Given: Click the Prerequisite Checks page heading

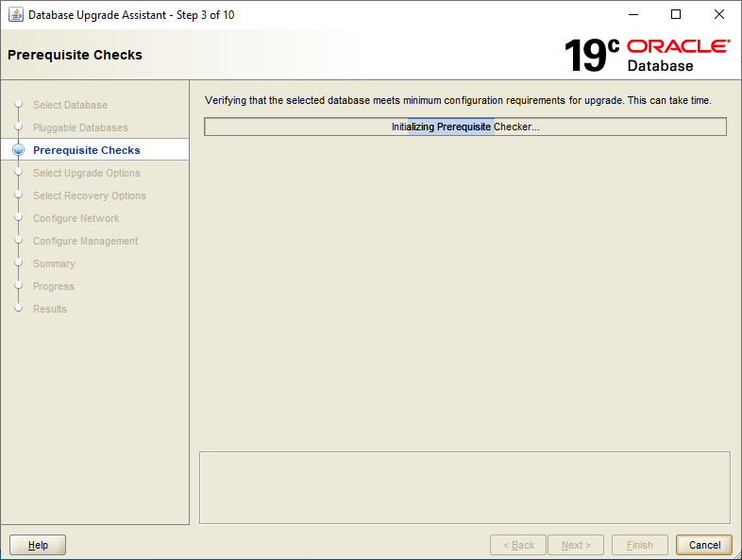Looking at the screenshot, I should coord(75,55).
